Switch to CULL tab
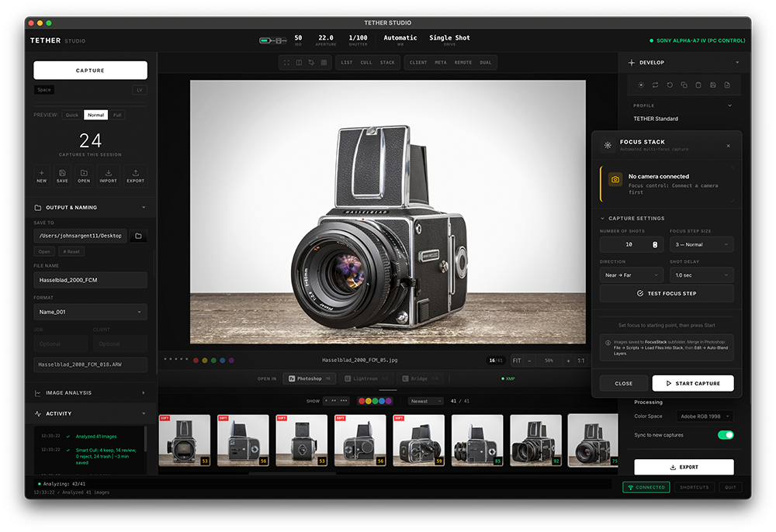This screenshot has width=776, height=532. (x=365, y=63)
